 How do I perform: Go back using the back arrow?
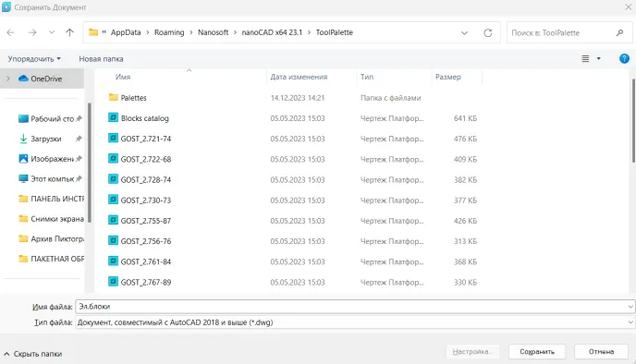pyautogui.click(x=10, y=32)
